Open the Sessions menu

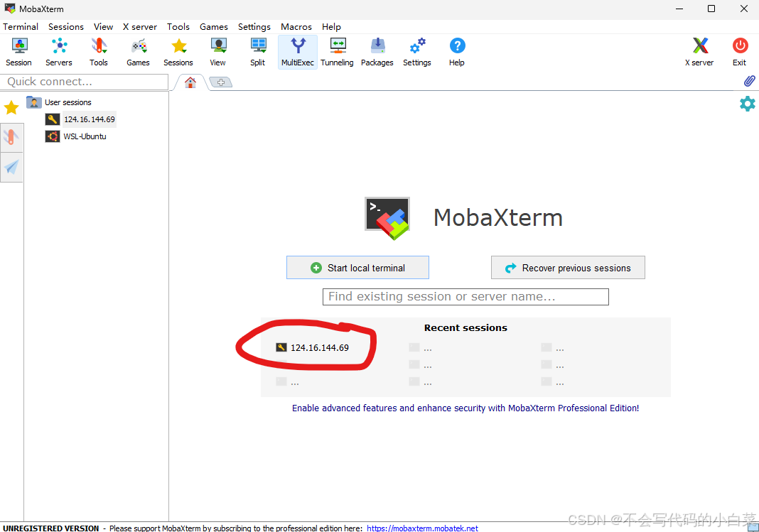click(66, 26)
